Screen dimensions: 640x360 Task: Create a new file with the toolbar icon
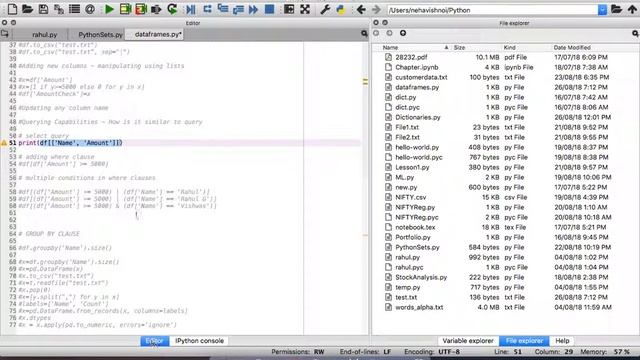coord(12,9)
